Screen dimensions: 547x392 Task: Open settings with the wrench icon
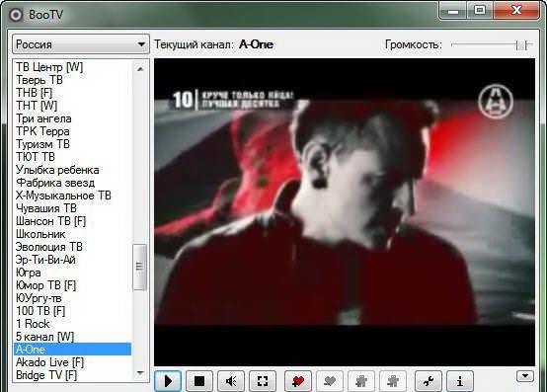click(x=429, y=381)
